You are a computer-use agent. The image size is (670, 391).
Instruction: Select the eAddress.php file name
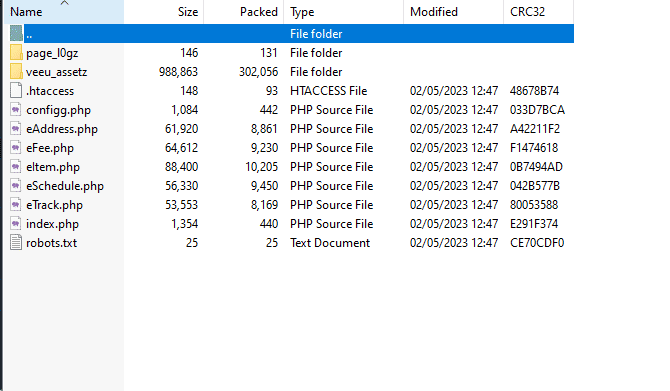coord(62,129)
